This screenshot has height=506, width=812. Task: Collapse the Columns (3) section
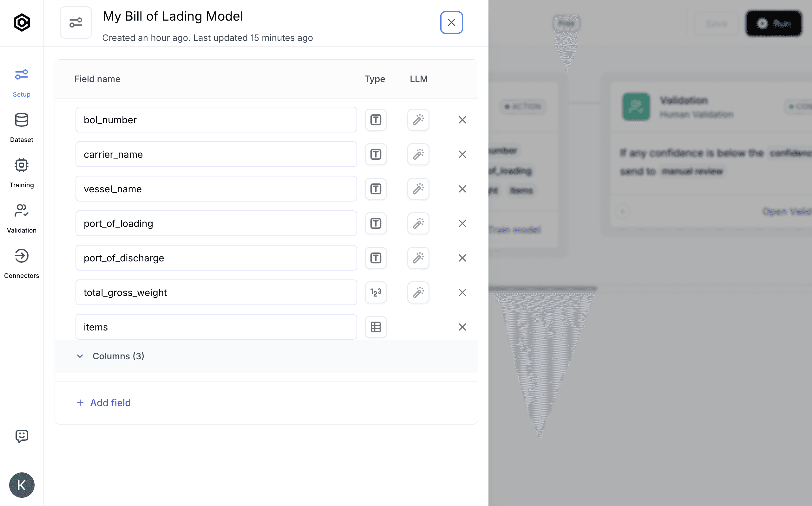pos(80,356)
